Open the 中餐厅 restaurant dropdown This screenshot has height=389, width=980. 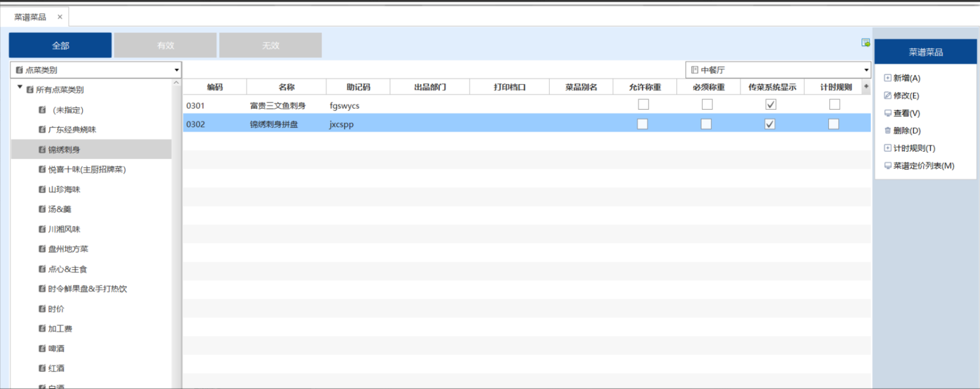click(x=866, y=70)
